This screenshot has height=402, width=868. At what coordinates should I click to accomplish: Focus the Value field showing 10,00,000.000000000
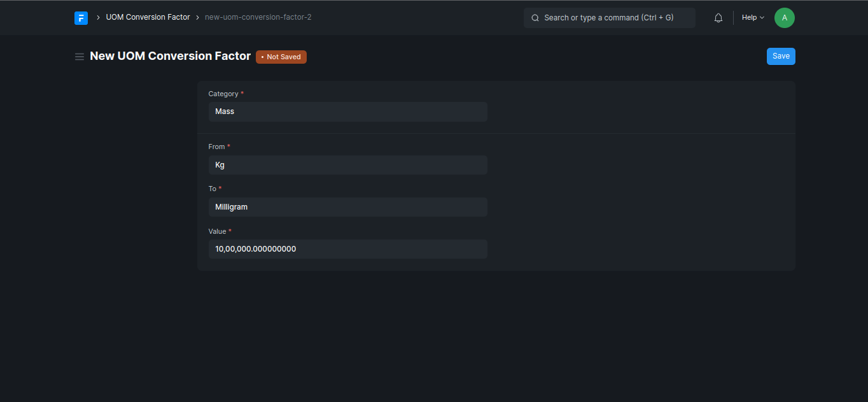point(347,249)
